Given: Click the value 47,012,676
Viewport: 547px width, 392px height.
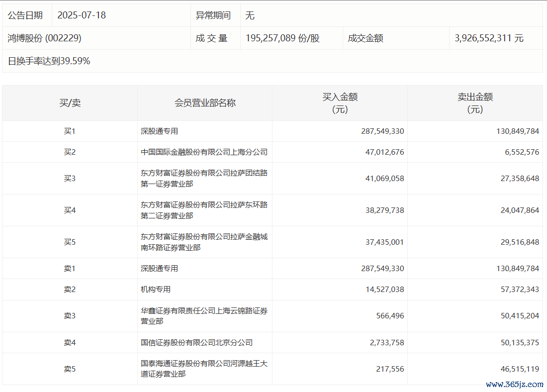Looking at the screenshot, I should (384, 152).
